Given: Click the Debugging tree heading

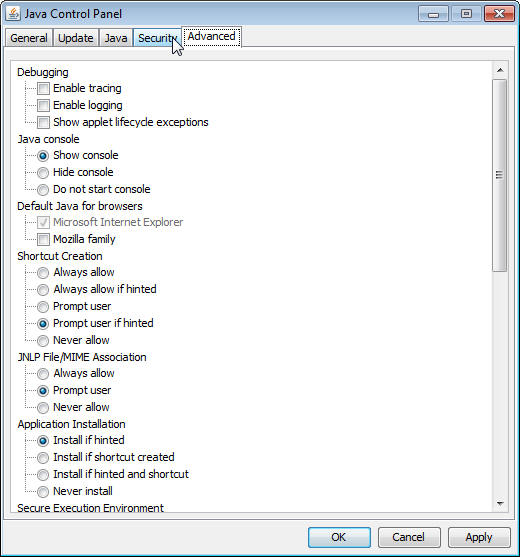Looking at the screenshot, I should [x=43, y=72].
